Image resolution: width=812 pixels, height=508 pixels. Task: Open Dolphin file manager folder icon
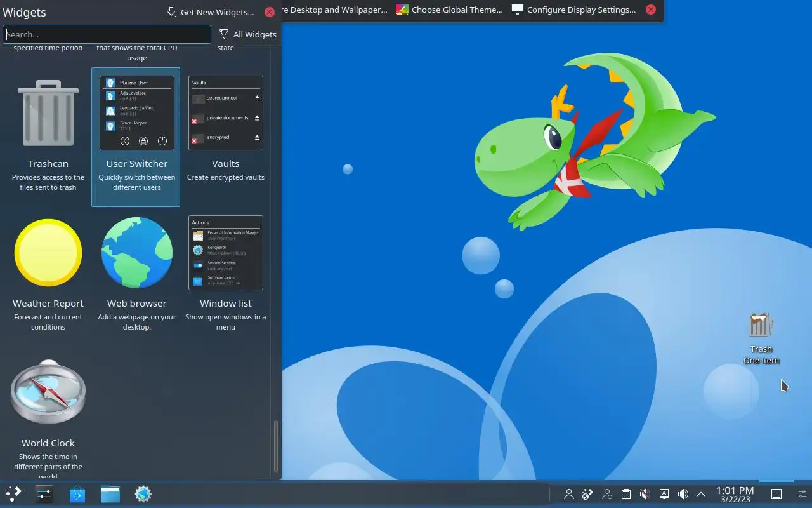(110, 494)
